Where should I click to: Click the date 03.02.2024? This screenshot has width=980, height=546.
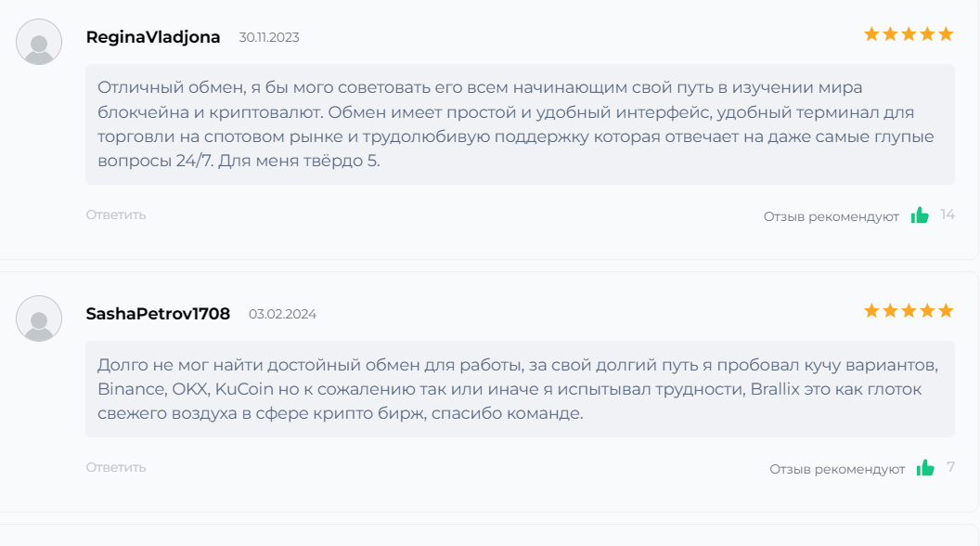click(282, 315)
